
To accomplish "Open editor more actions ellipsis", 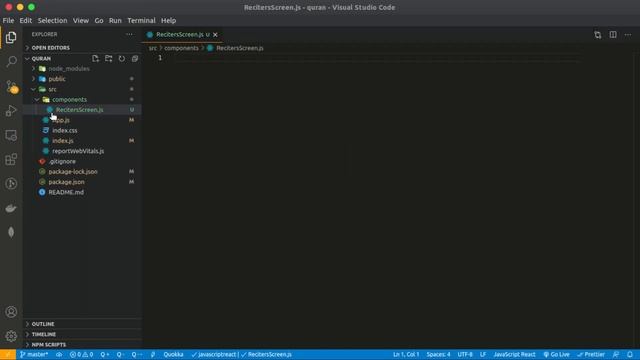I will 628,35.
